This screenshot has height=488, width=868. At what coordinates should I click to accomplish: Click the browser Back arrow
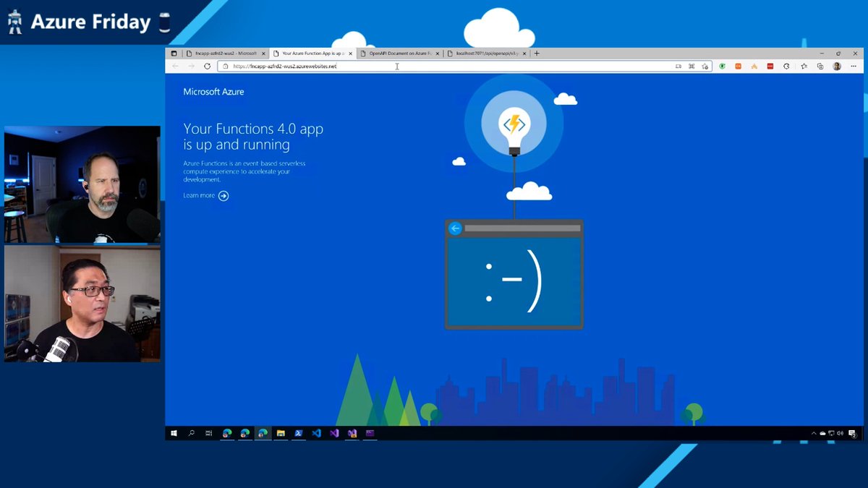point(175,66)
